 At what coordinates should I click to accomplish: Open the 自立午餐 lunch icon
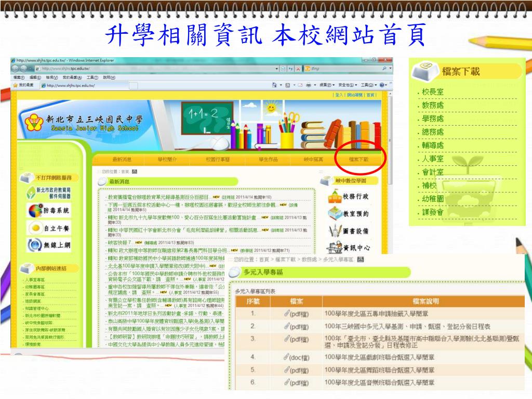pos(48,228)
